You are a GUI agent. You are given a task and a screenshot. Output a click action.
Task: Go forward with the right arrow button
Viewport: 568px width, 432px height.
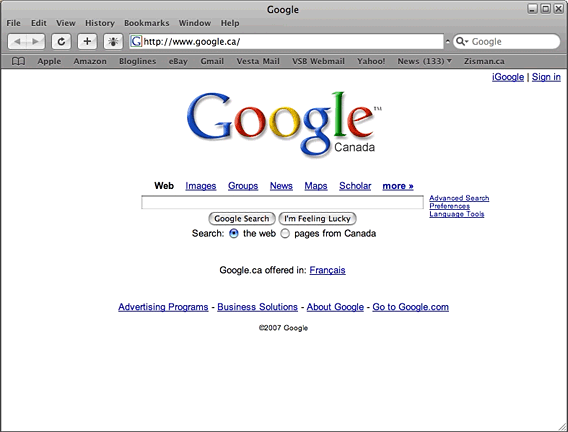pos(36,42)
